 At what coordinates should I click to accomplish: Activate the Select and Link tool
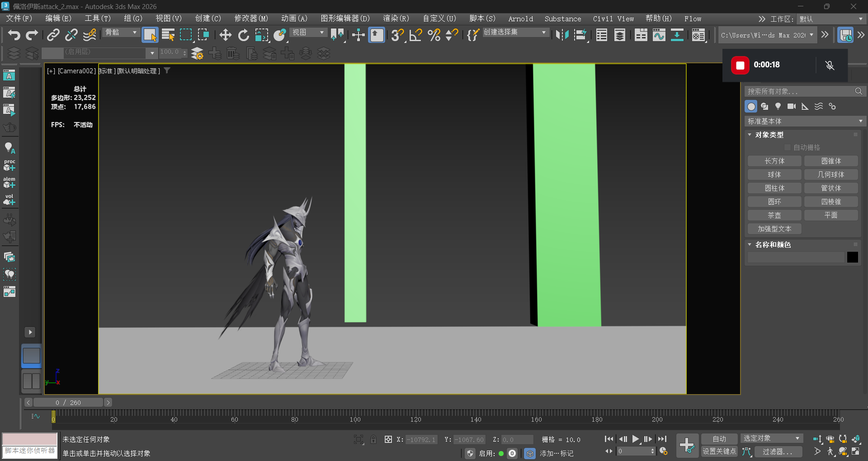tap(53, 35)
